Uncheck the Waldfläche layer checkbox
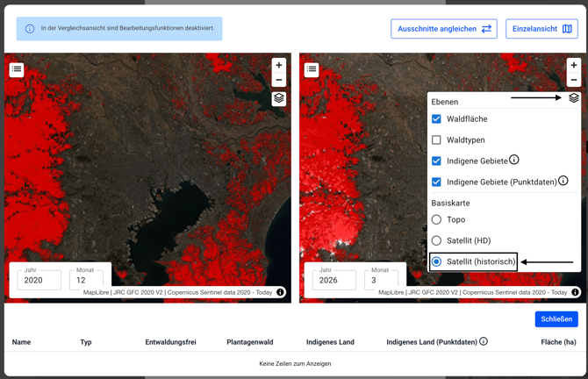The width and height of the screenshot is (588, 379). coord(436,119)
